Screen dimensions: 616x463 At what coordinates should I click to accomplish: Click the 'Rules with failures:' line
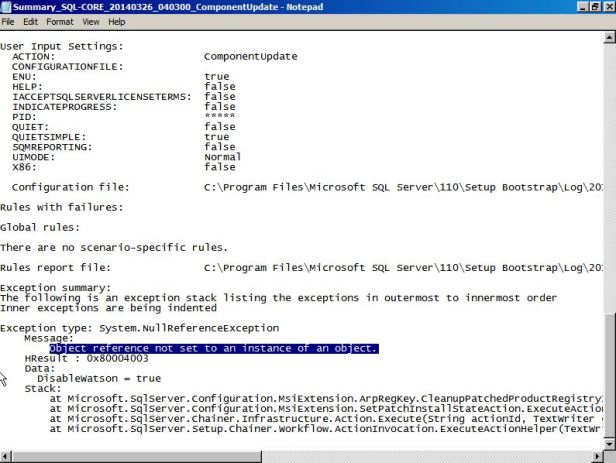click(x=62, y=207)
